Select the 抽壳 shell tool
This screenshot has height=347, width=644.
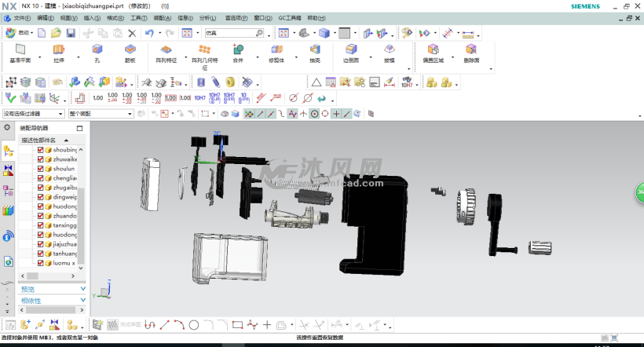[x=315, y=53]
